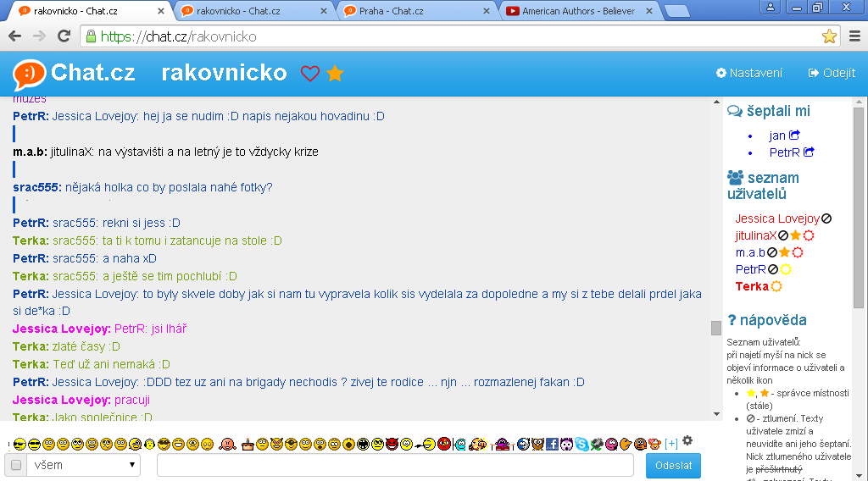This screenshot has height=481, width=868.
Task: Click PetrR in šeptali mi list
Action: [784, 152]
